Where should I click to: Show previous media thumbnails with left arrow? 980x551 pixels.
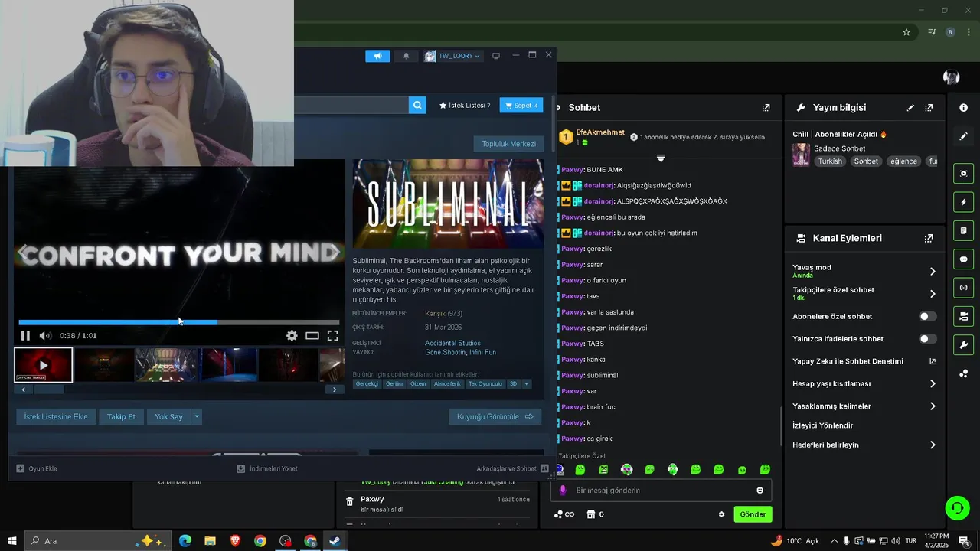[23, 390]
